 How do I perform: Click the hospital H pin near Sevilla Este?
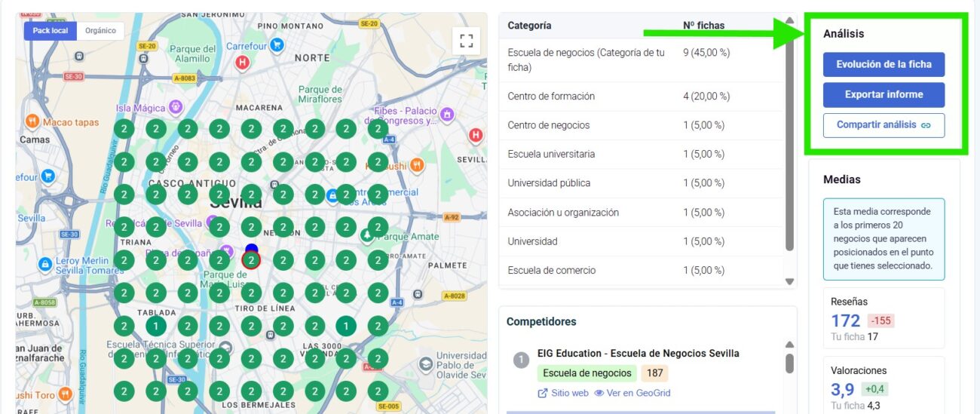[x=475, y=136]
